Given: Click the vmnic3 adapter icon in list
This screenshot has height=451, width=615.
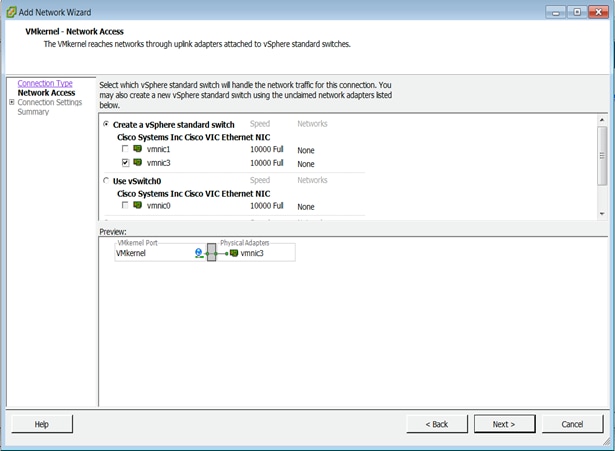Looking at the screenshot, I should 138,162.
